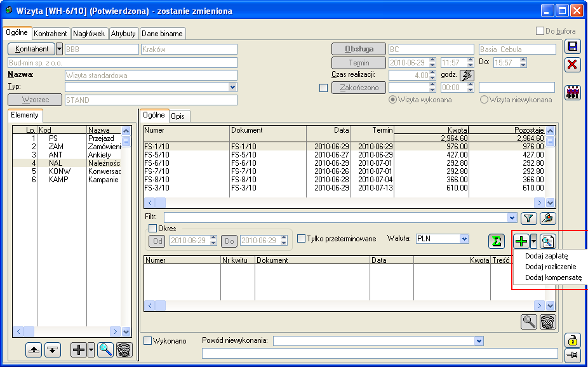Tick the Do bufora checkbox
The image size is (588, 367).
[540, 30]
